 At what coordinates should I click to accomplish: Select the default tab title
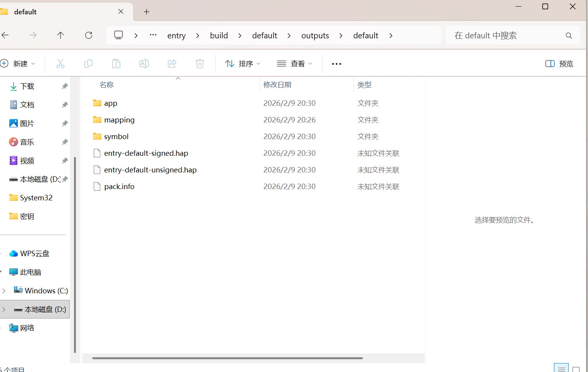click(25, 12)
